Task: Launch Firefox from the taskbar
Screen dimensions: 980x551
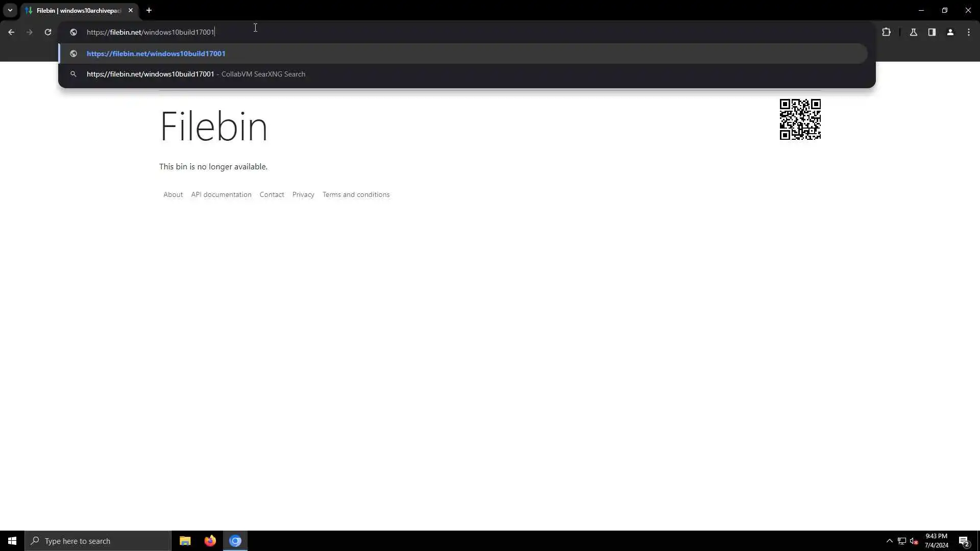Action: coord(210,541)
